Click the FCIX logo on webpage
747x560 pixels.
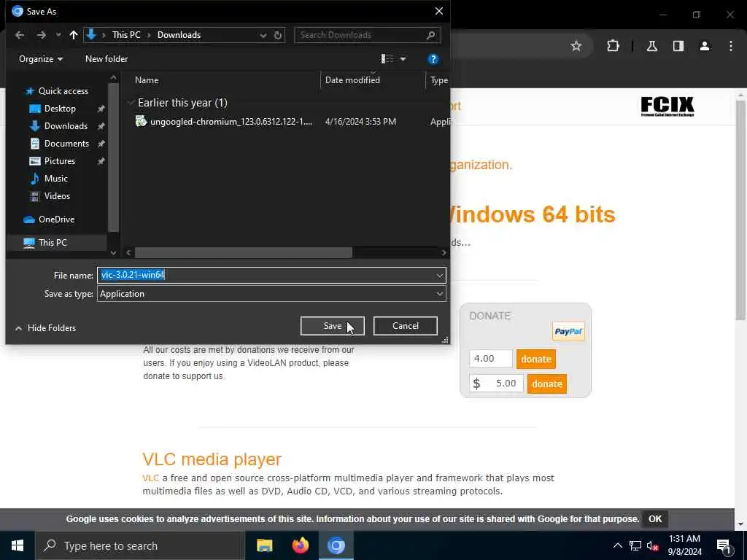[x=667, y=106]
